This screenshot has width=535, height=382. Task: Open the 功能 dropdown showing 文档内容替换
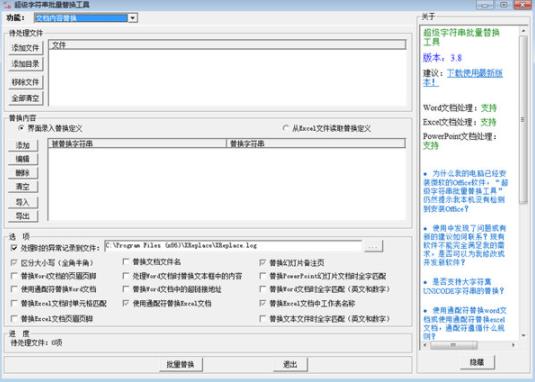86,18
